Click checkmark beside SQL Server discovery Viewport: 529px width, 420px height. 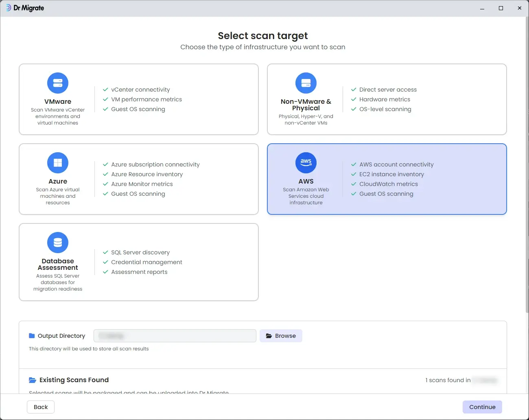tap(105, 252)
